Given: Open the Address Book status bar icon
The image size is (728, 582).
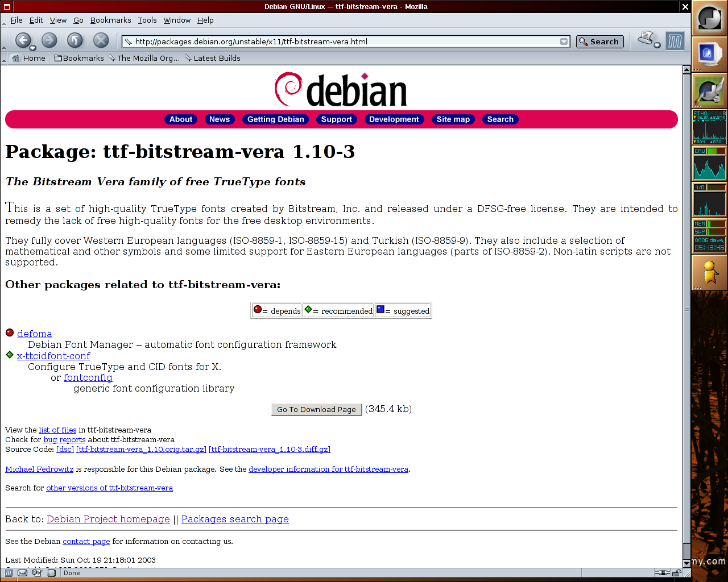Looking at the screenshot, I should (x=51, y=573).
